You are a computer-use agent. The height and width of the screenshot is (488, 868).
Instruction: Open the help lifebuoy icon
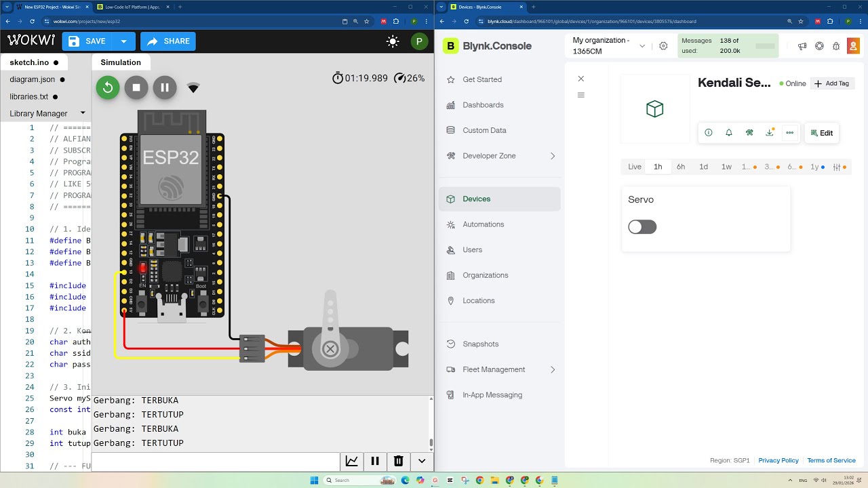(x=819, y=46)
